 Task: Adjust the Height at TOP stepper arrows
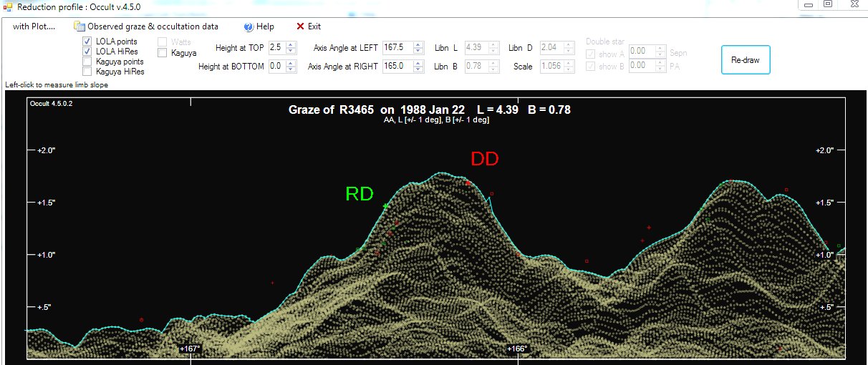(x=291, y=48)
